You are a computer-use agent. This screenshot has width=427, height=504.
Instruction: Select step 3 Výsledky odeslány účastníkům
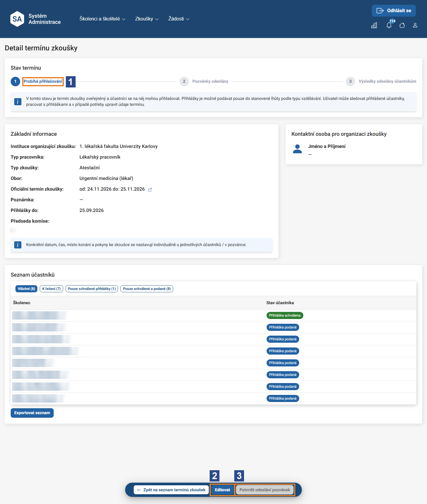coord(381,82)
